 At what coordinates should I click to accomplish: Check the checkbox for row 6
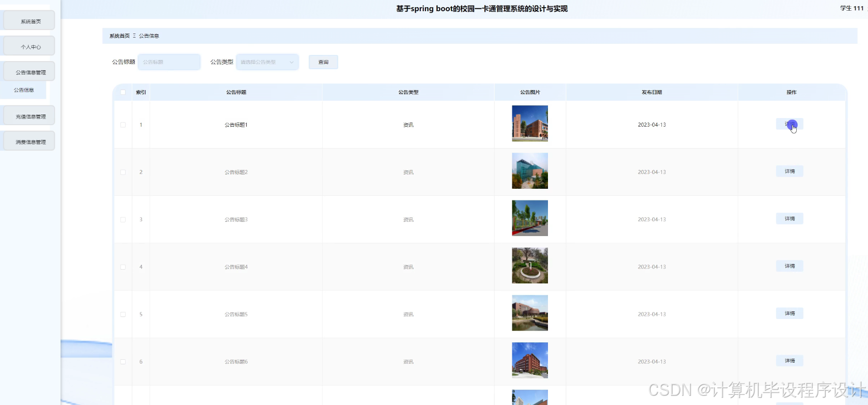[123, 362]
